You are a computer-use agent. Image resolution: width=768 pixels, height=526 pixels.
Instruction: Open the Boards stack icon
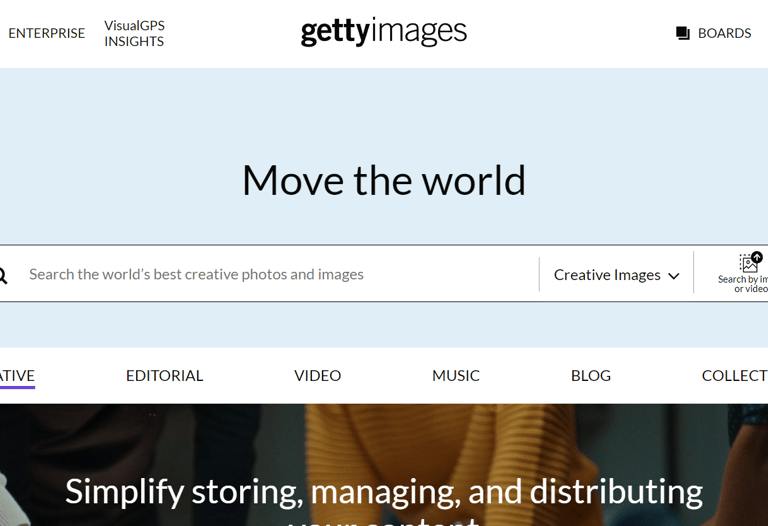pos(683,33)
